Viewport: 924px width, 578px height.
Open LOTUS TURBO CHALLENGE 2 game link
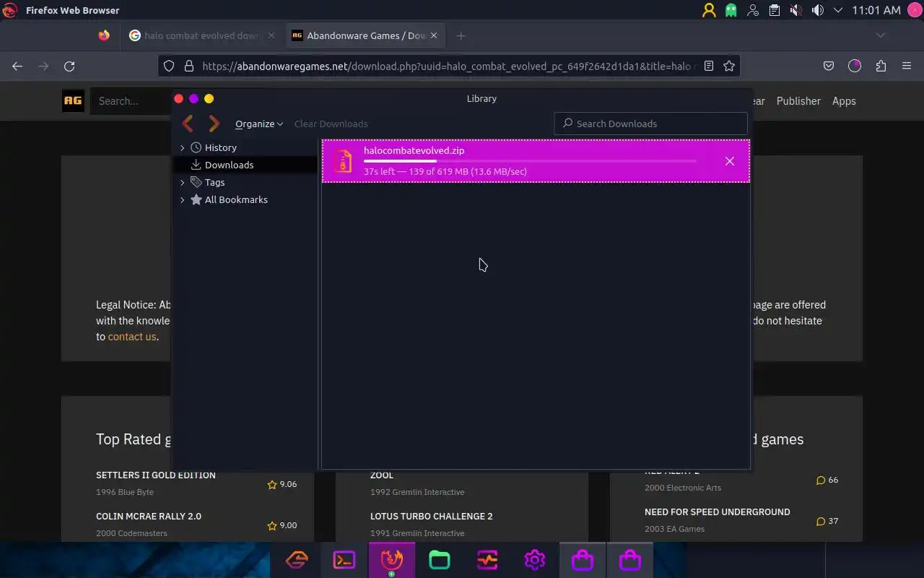[x=432, y=516]
